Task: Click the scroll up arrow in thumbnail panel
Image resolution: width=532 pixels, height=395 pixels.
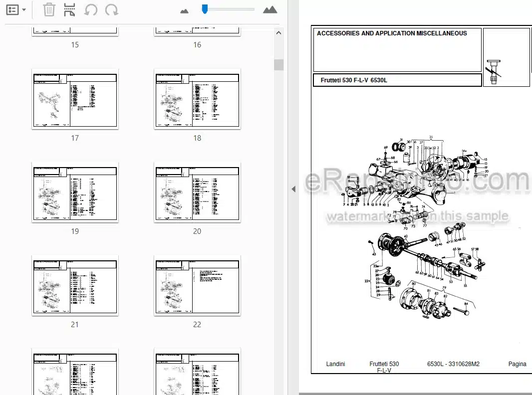Action: [278, 33]
